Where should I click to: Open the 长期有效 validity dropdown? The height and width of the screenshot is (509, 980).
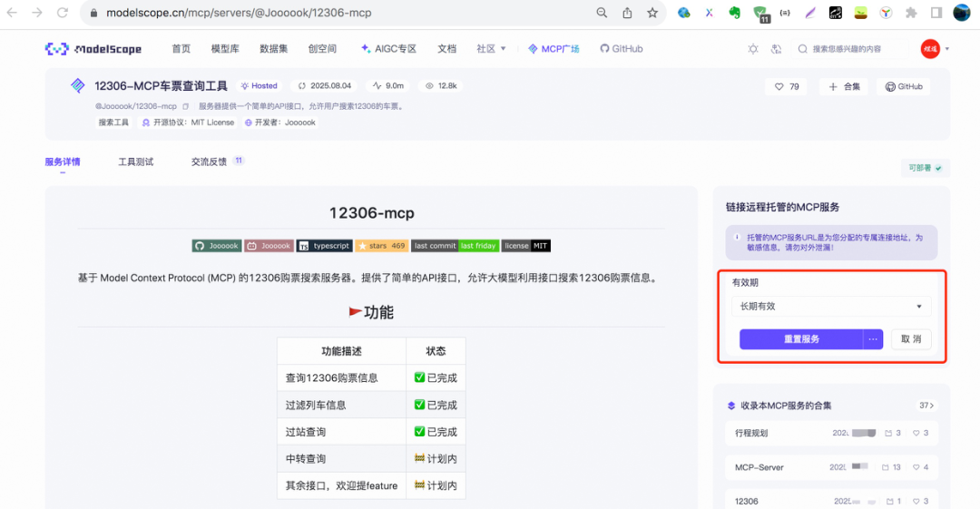point(831,307)
